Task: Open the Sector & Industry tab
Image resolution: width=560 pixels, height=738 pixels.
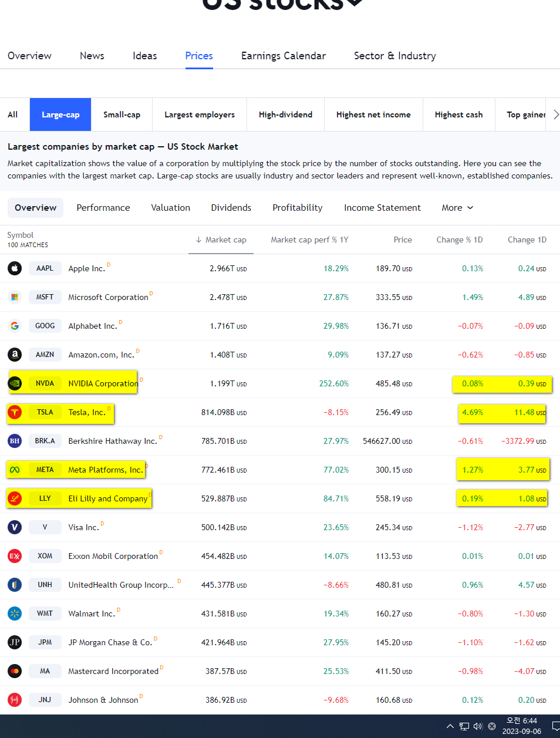Action: tap(395, 56)
